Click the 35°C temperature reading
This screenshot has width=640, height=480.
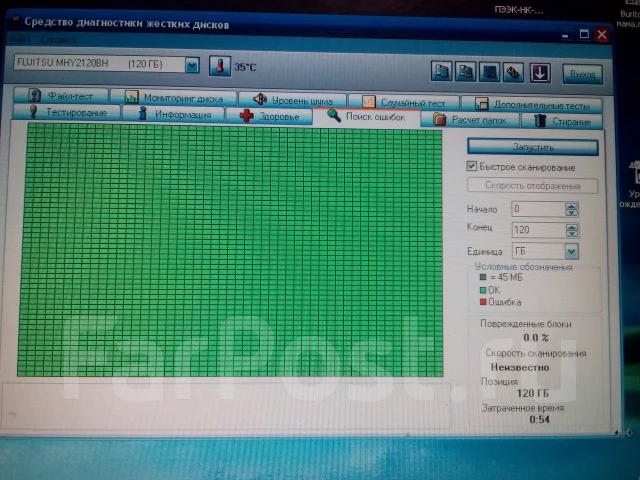[245, 67]
